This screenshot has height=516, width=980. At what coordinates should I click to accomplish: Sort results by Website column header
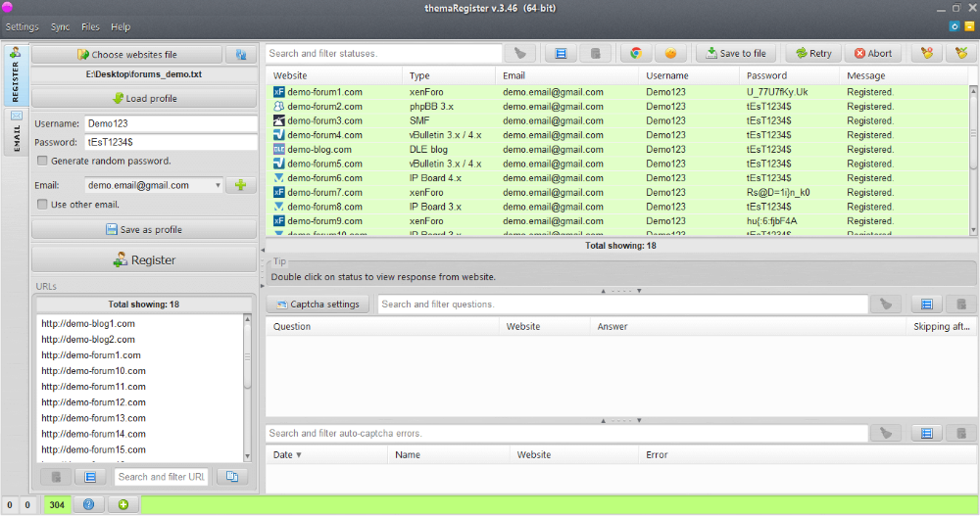click(x=335, y=75)
